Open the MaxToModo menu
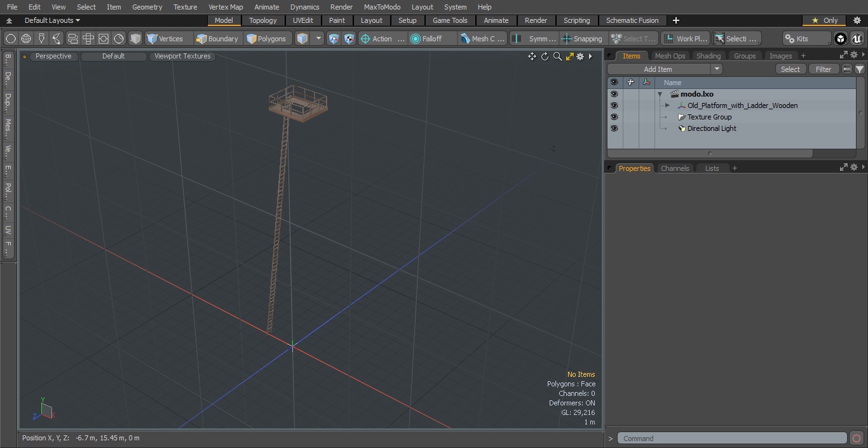The width and height of the screenshot is (868, 448). click(x=382, y=7)
